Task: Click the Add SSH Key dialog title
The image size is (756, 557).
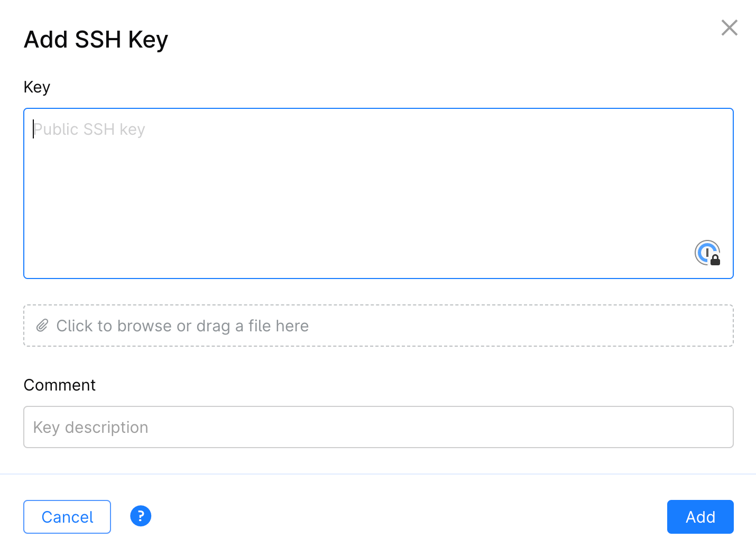Action: click(96, 39)
